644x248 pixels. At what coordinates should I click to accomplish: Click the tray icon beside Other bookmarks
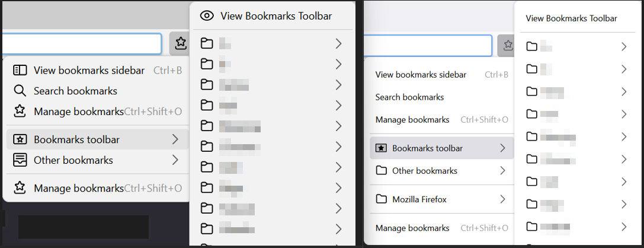(x=20, y=160)
